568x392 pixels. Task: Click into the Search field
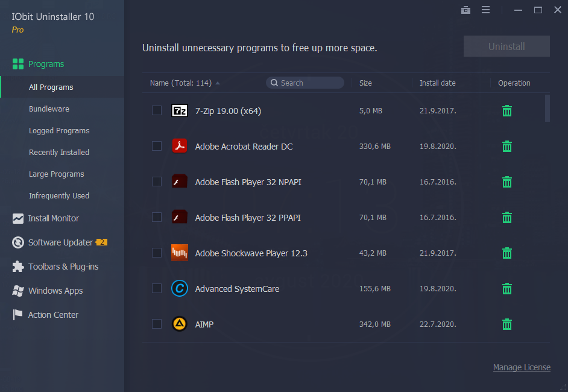pyautogui.click(x=305, y=83)
